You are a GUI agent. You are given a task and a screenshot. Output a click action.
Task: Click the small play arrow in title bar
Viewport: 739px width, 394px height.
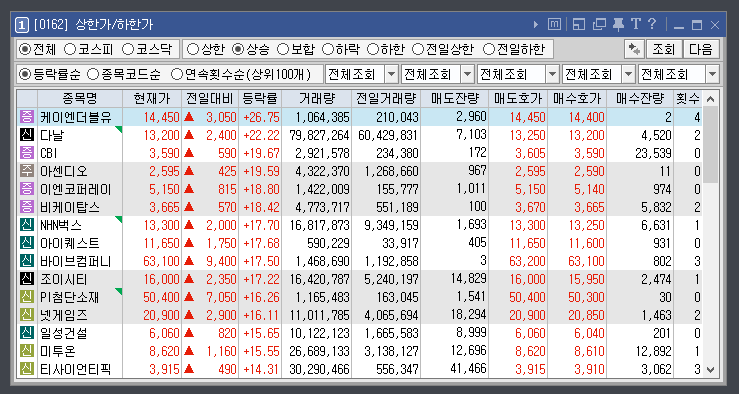click(536, 25)
